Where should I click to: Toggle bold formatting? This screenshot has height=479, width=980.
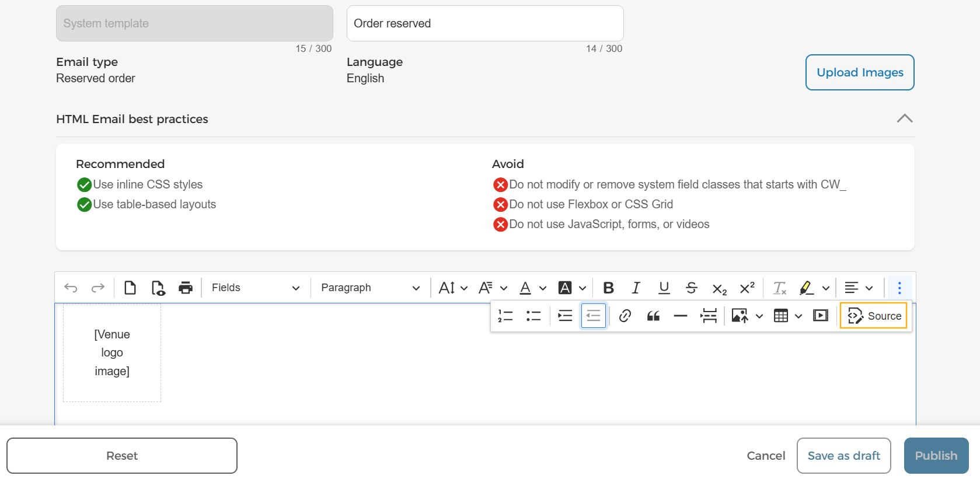point(608,288)
